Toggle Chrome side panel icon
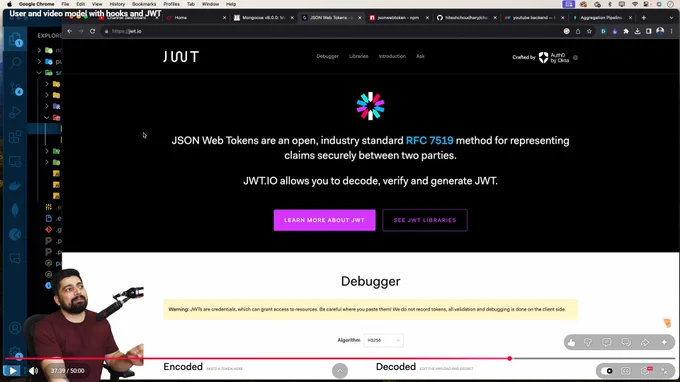 click(x=648, y=31)
